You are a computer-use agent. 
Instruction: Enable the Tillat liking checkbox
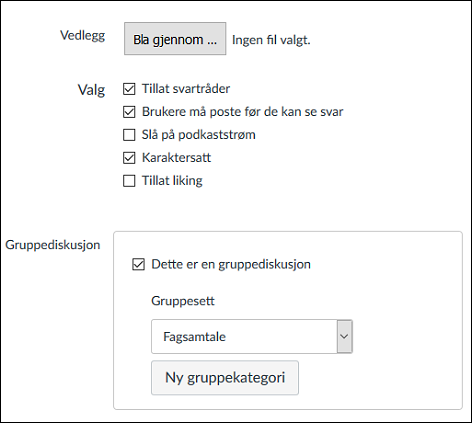tap(129, 181)
